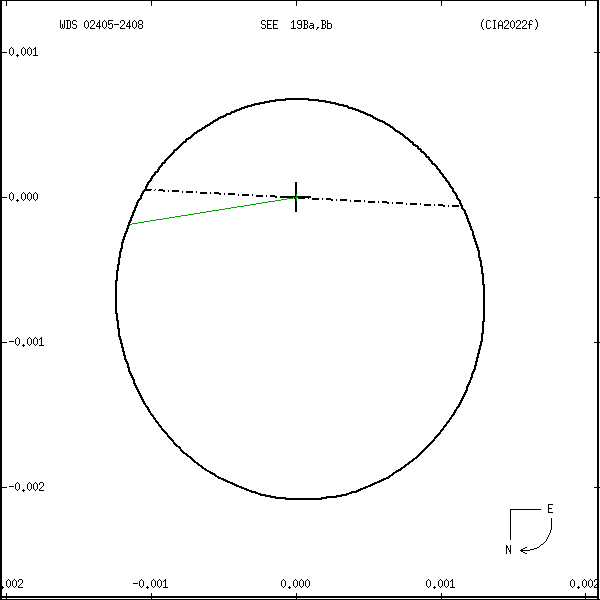Click the N label of the compass
Screen dimensions: 600x600
tap(508, 550)
